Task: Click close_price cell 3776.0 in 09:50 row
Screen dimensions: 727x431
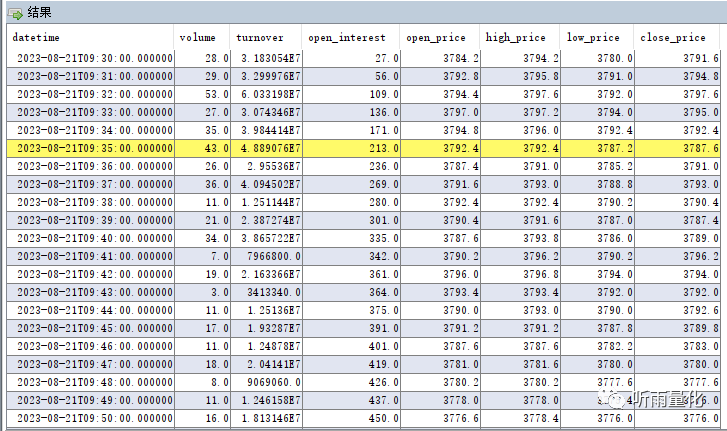Action: 677,418
